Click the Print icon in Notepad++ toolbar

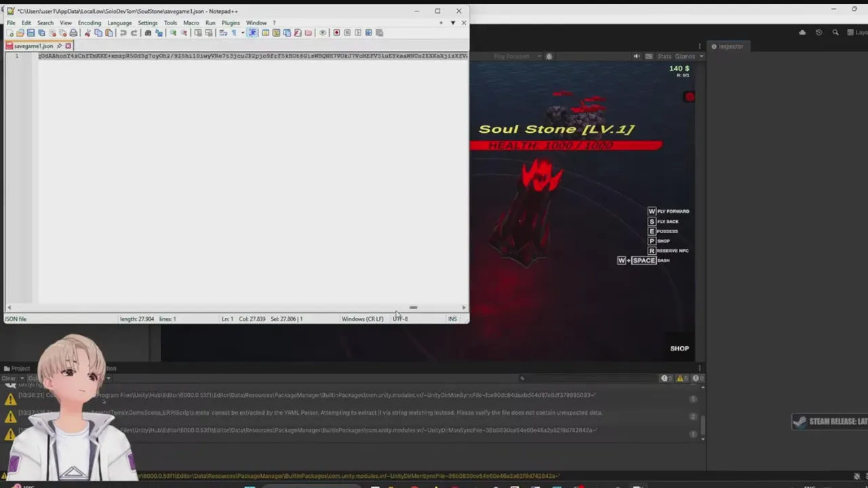[x=73, y=33]
